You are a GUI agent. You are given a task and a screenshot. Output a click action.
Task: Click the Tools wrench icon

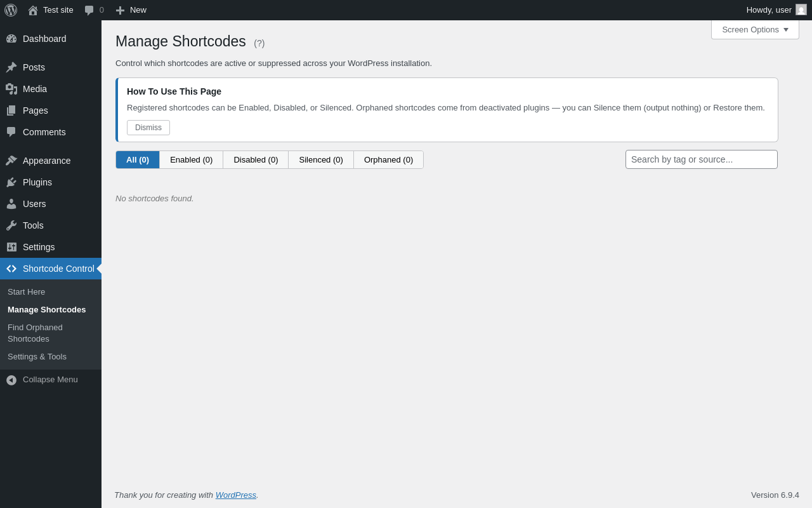(x=11, y=225)
